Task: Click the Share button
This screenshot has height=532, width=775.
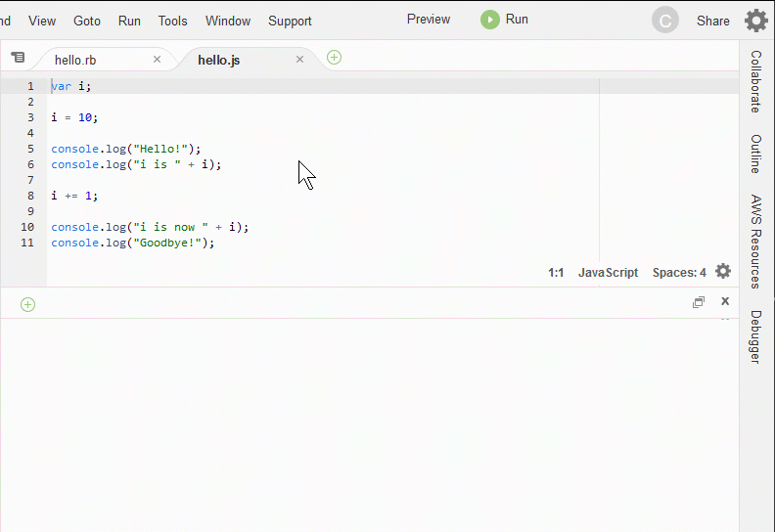Action: [712, 21]
